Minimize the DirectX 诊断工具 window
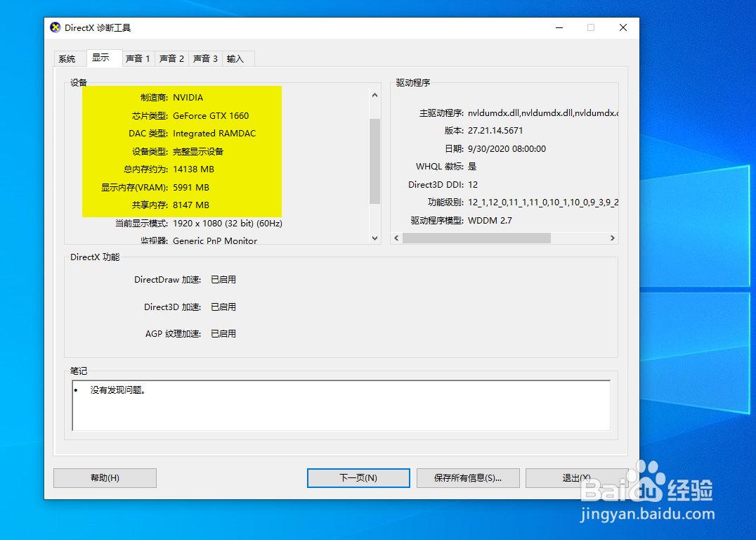The image size is (756, 540). 559,27
